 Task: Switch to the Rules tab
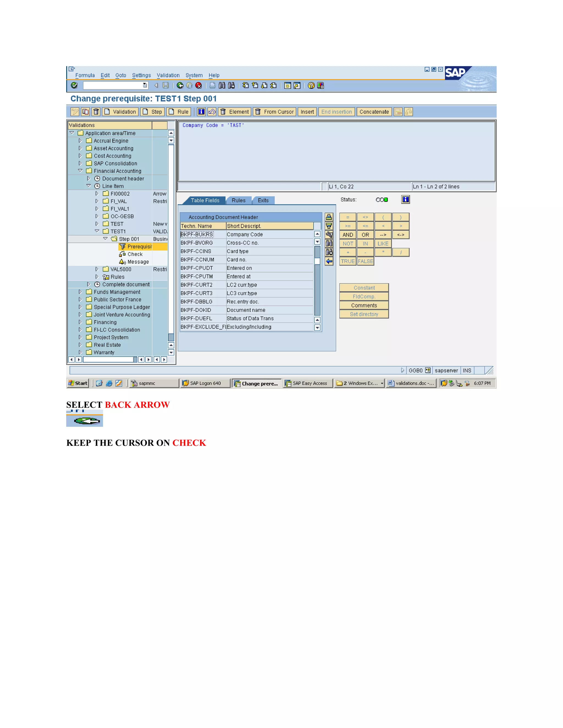[238, 200]
